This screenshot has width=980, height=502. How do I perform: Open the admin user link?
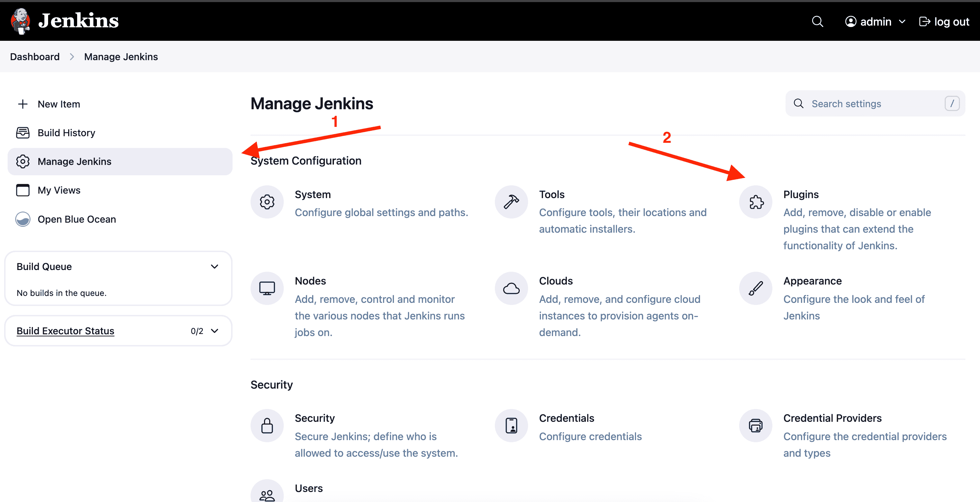click(x=875, y=22)
